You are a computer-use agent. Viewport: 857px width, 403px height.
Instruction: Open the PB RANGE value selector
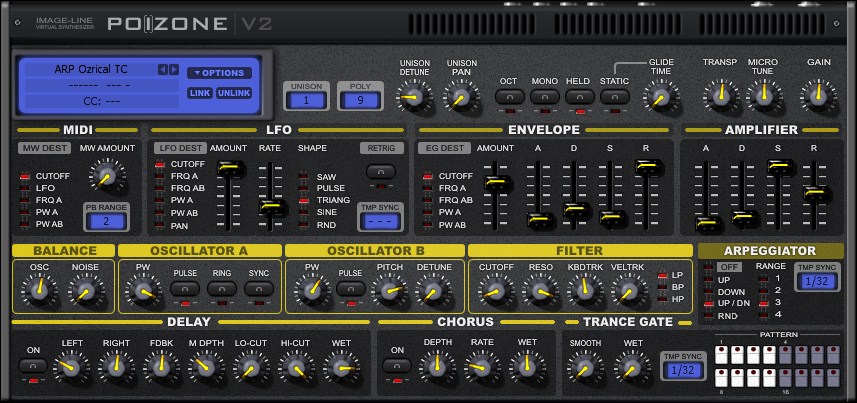[x=105, y=220]
